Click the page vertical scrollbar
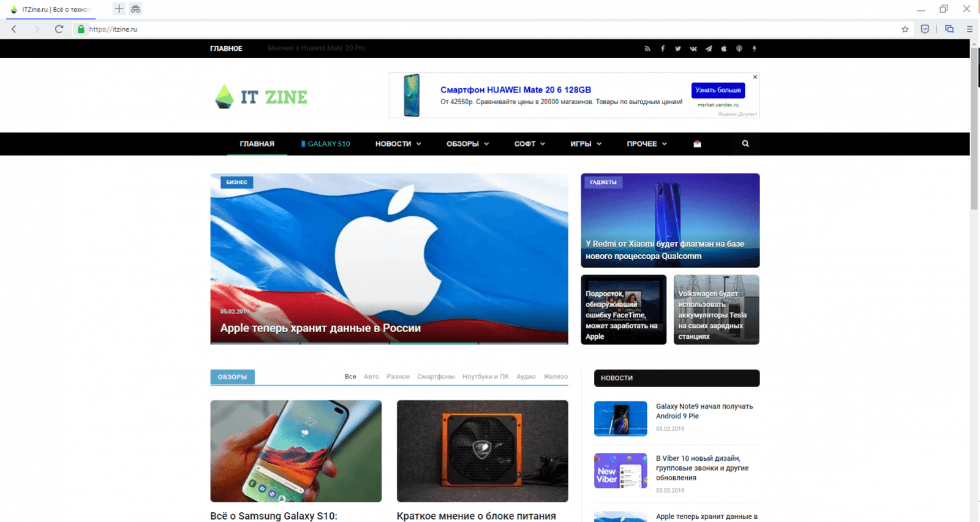This screenshot has width=980, height=522. (974, 129)
